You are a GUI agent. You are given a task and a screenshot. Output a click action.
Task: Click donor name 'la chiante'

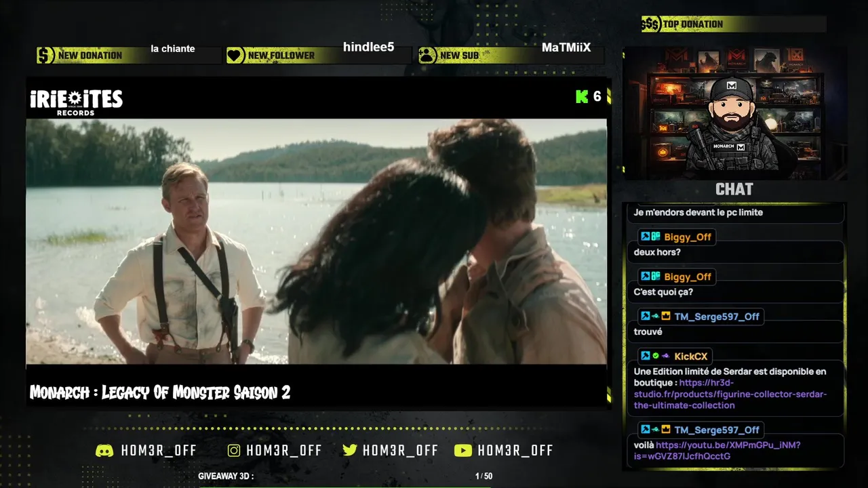173,49
